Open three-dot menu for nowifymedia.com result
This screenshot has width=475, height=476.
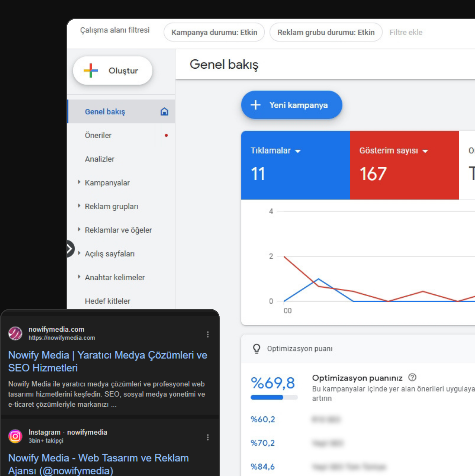[x=208, y=334]
